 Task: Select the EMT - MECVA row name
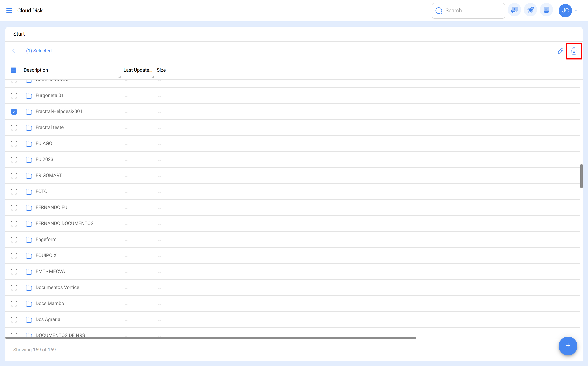[50, 271]
